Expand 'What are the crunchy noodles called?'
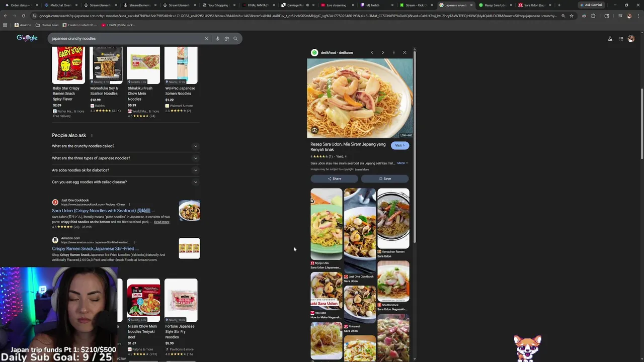 coord(125,146)
